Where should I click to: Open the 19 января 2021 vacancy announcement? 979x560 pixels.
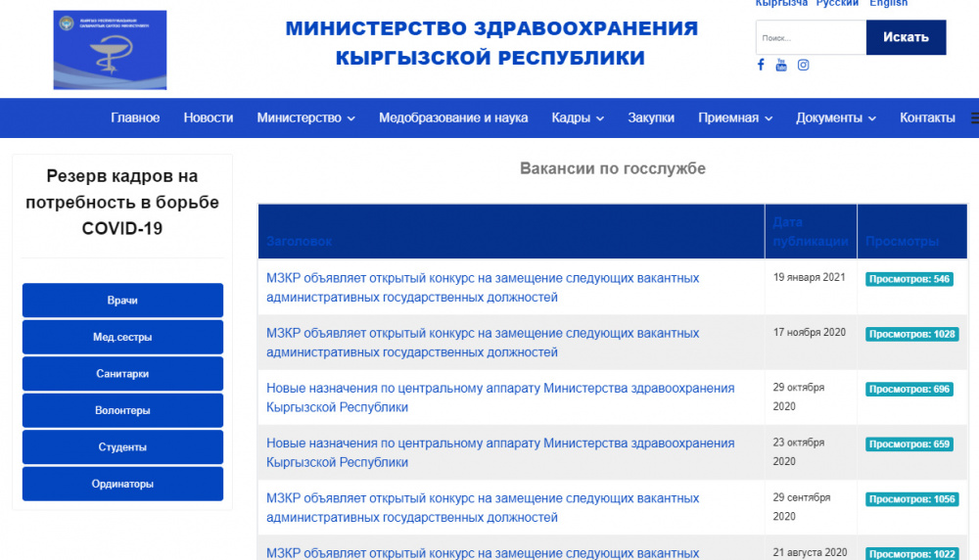(x=483, y=288)
